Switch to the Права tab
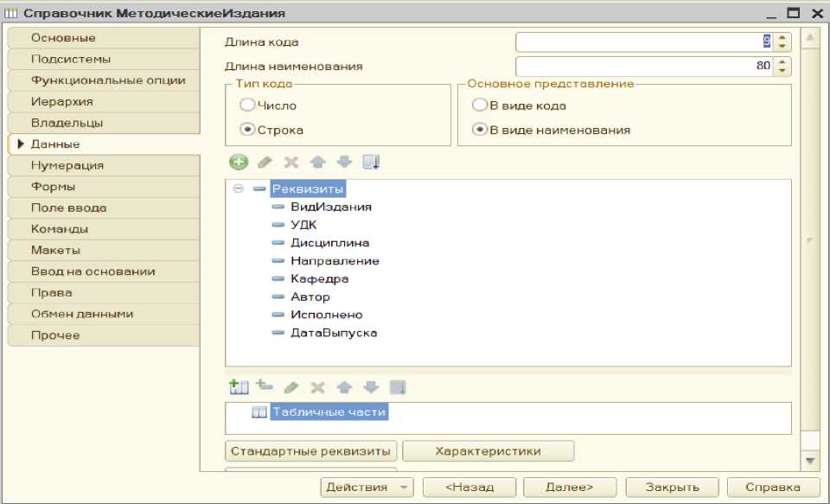This screenshot has width=830, height=504. coord(105,292)
